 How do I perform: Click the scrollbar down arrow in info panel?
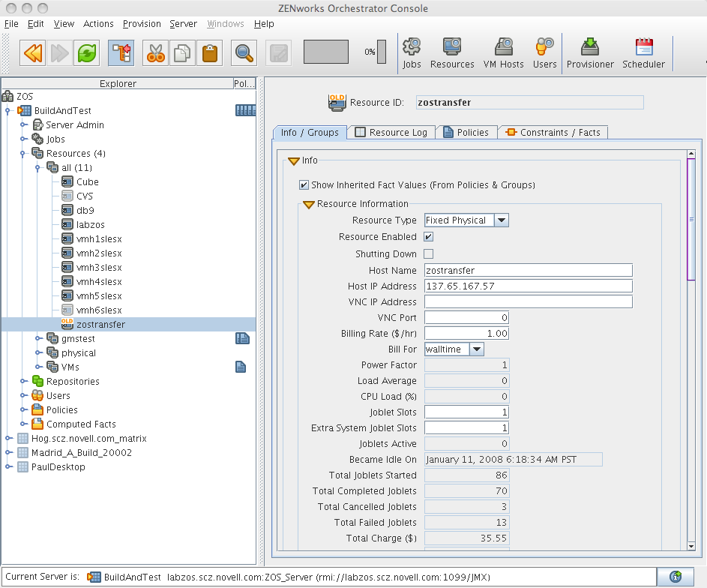coord(691,546)
